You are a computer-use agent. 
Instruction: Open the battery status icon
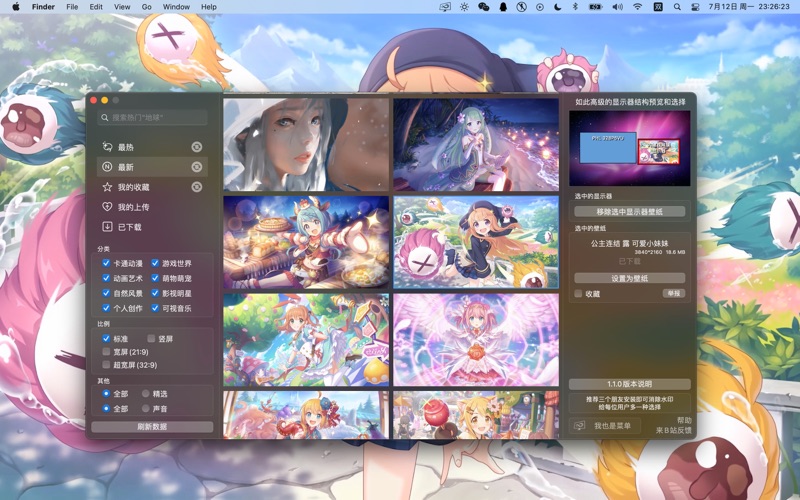pyautogui.click(x=595, y=7)
